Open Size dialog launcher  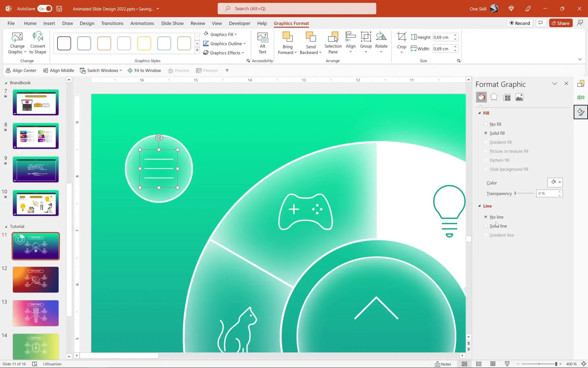coord(459,61)
